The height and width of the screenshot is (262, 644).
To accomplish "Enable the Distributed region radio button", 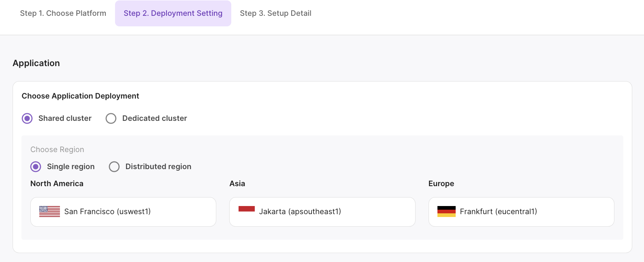I will (x=114, y=167).
